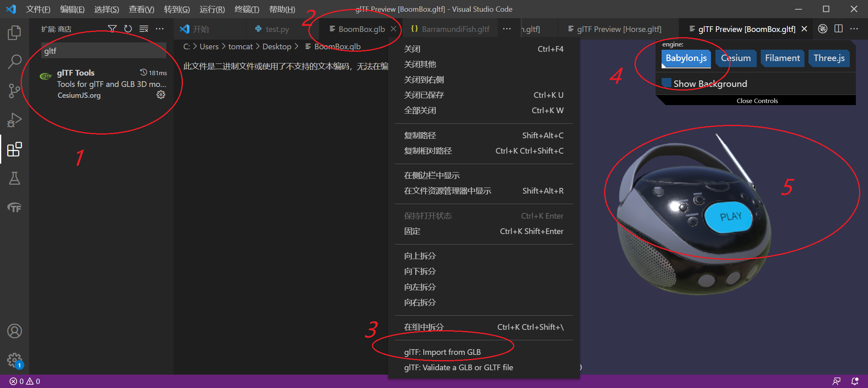
Task: Select glTF: Import from GLB
Action: 442,352
